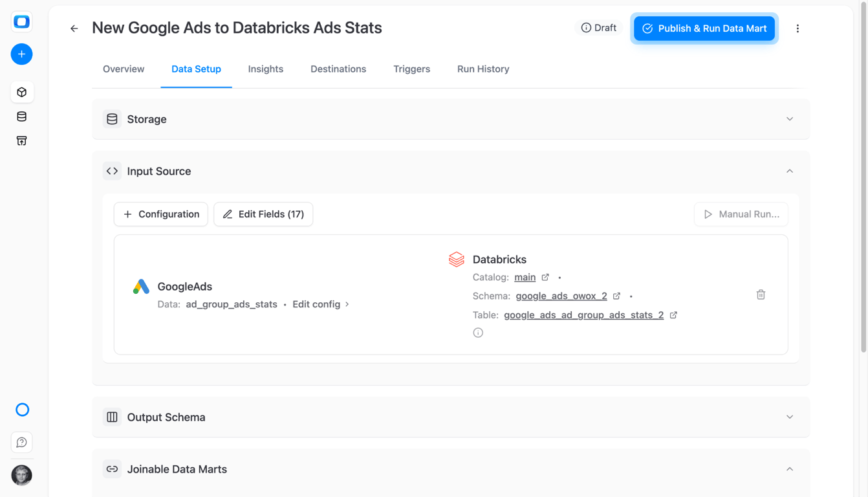
Task: Open external link icon beside google_ads_owox_2 schema
Action: [x=616, y=296]
